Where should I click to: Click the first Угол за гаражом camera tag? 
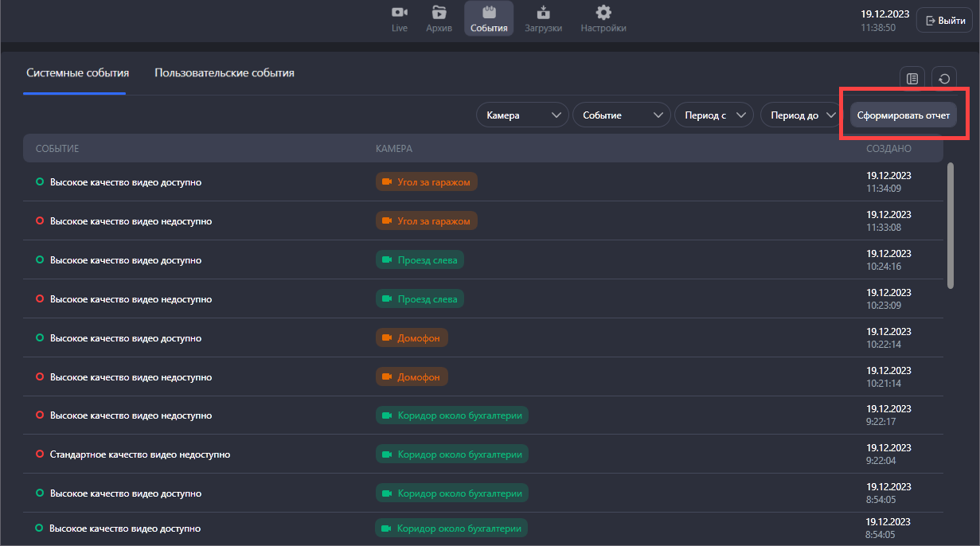click(x=426, y=182)
